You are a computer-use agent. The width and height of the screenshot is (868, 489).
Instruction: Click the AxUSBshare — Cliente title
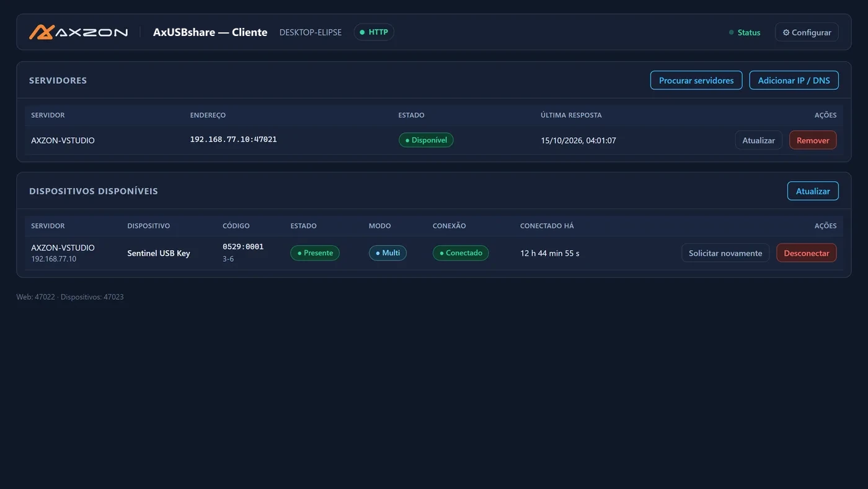click(210, 32)
